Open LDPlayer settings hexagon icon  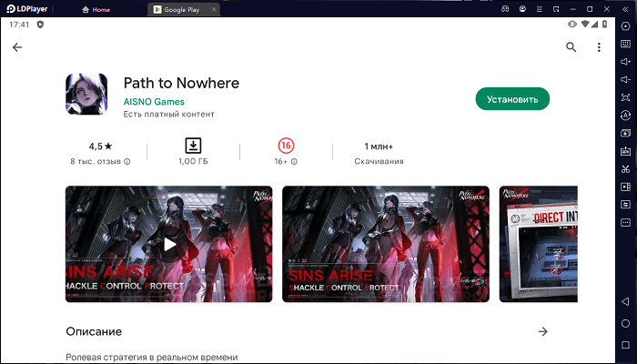[x=625, y=26]
